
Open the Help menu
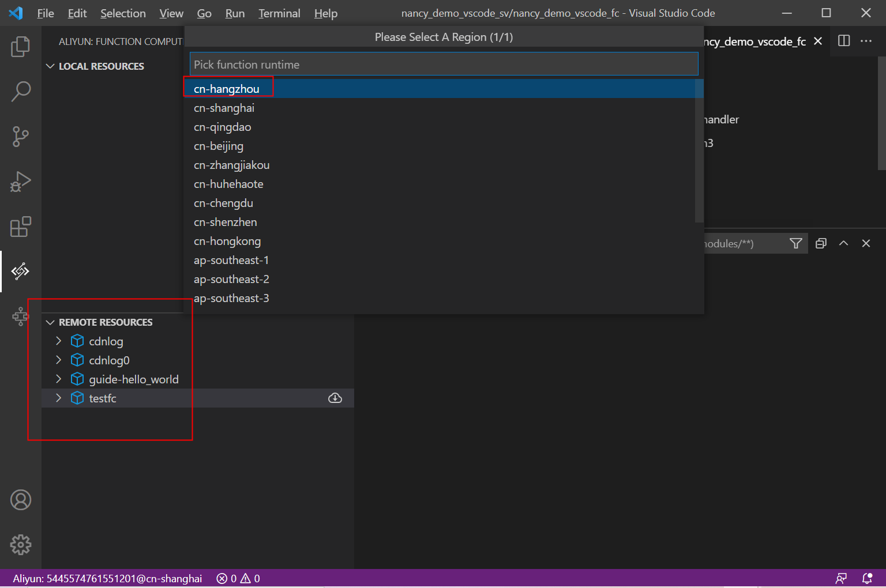click(x=326, y=13)
